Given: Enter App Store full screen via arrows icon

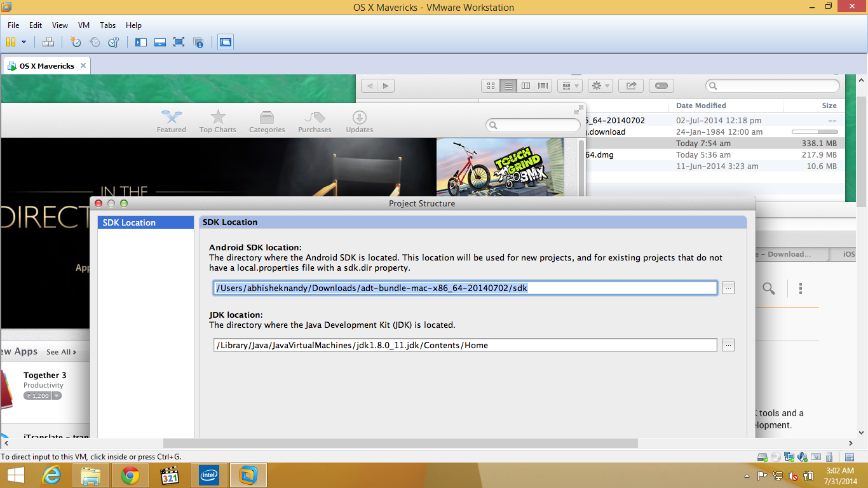Looking at the screenshot, I should click(578, 109).
